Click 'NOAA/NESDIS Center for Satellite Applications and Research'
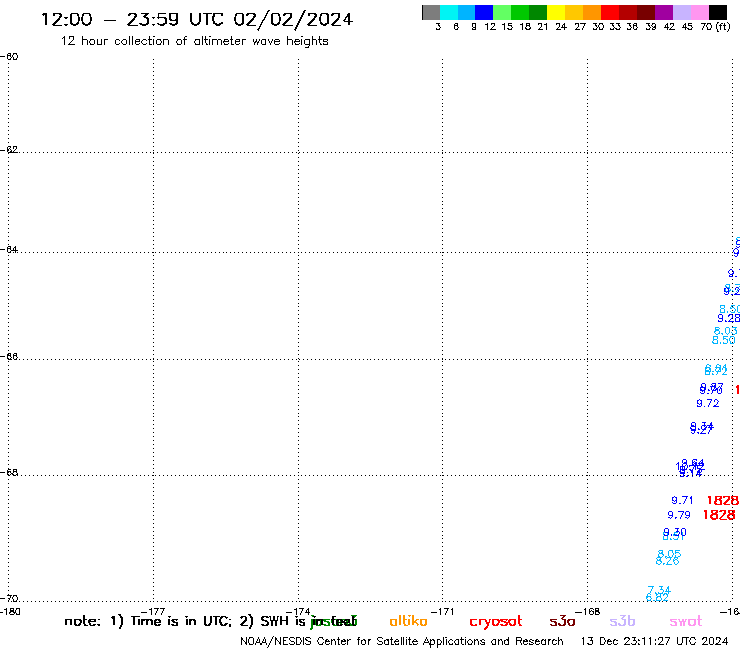The image size is (740, 650). [x=402, y=642]
